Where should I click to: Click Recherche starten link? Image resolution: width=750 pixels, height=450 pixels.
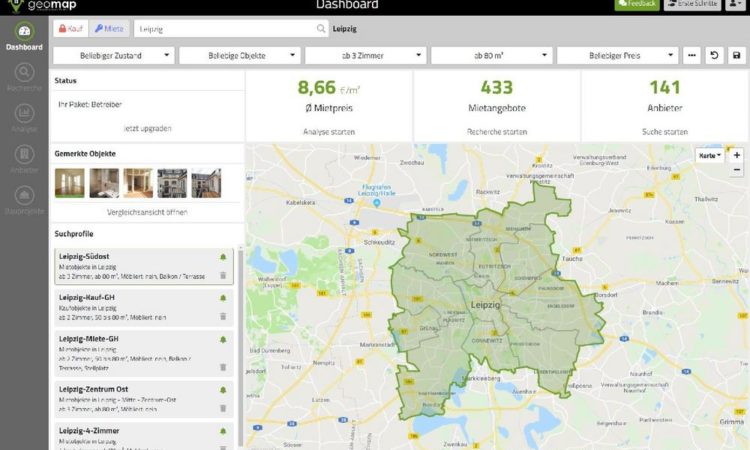coord(497,132)
